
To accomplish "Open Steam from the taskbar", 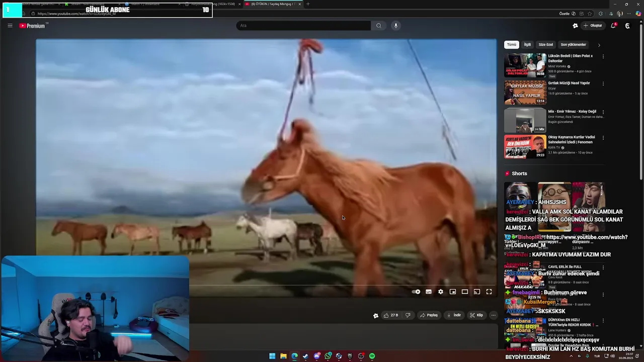I will click(x=305, y=356).
